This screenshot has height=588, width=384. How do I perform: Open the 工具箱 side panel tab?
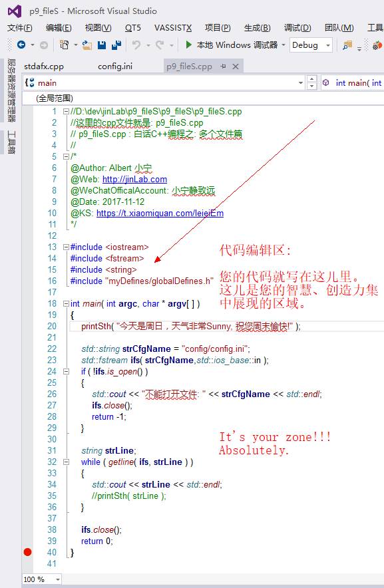point(11,142)
